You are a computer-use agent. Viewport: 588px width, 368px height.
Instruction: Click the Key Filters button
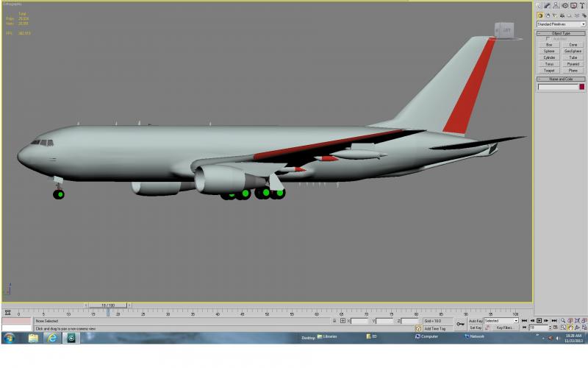pyautogui.click(x=504, y=328)
